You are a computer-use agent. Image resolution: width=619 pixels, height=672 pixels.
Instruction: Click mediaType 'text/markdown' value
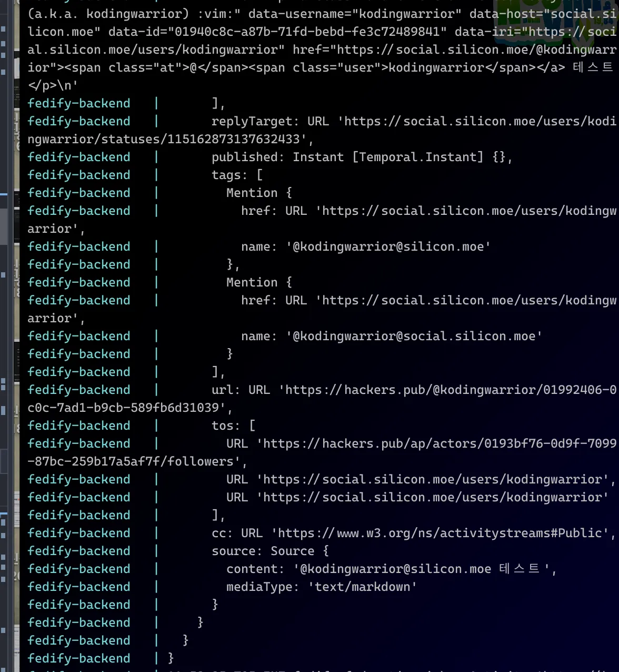point(363,587)
